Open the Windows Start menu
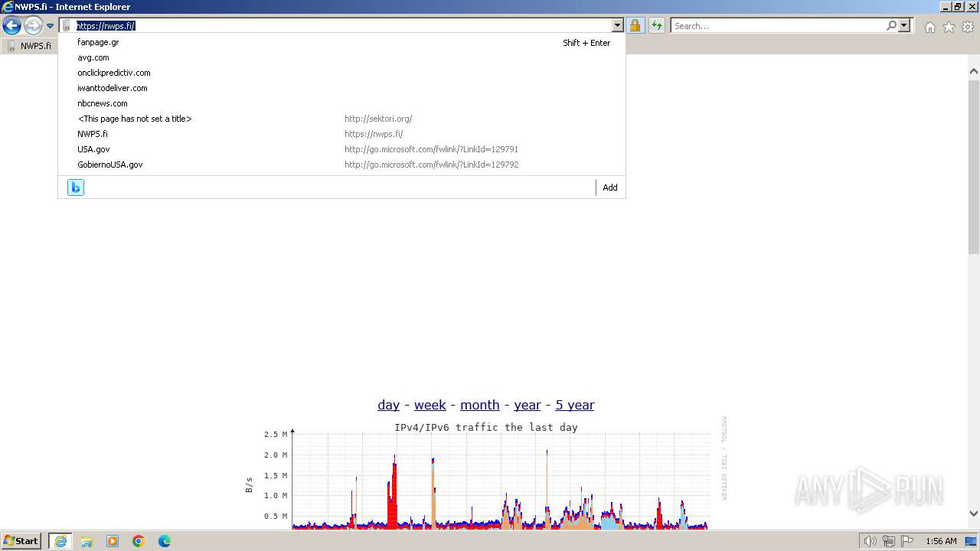980x551 pixels. pos(21,541)
